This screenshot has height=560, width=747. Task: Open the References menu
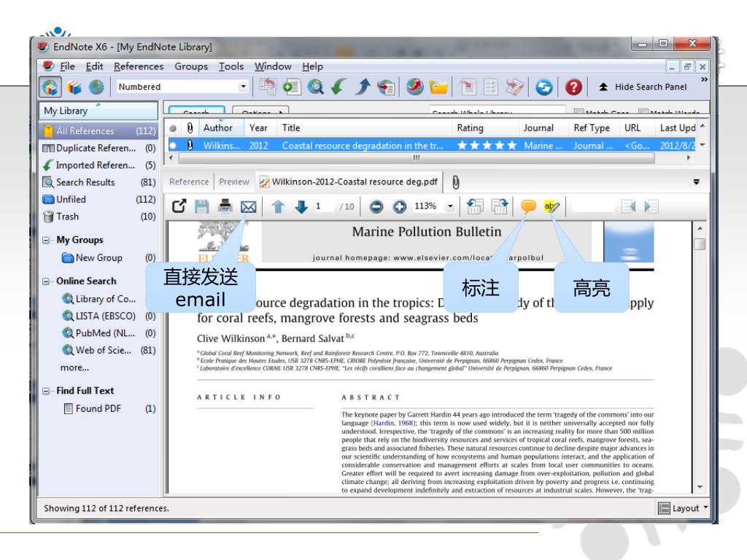(139, 66)
